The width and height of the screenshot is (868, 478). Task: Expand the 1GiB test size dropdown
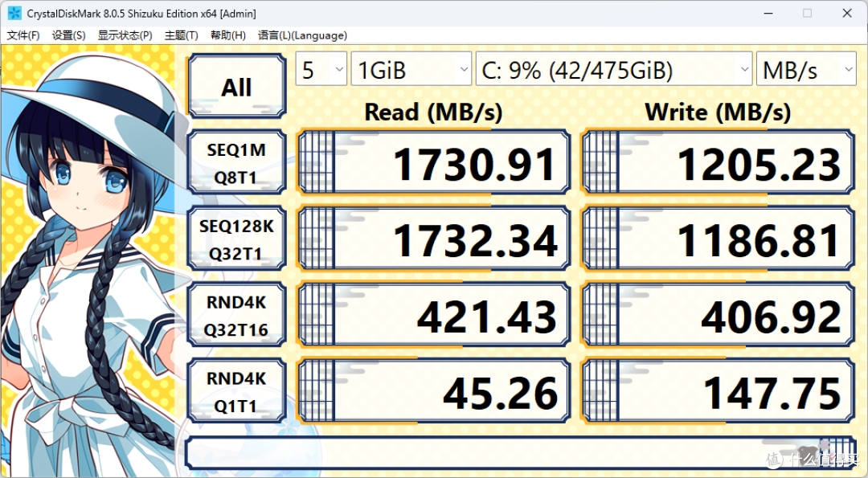tap(411, 69)
